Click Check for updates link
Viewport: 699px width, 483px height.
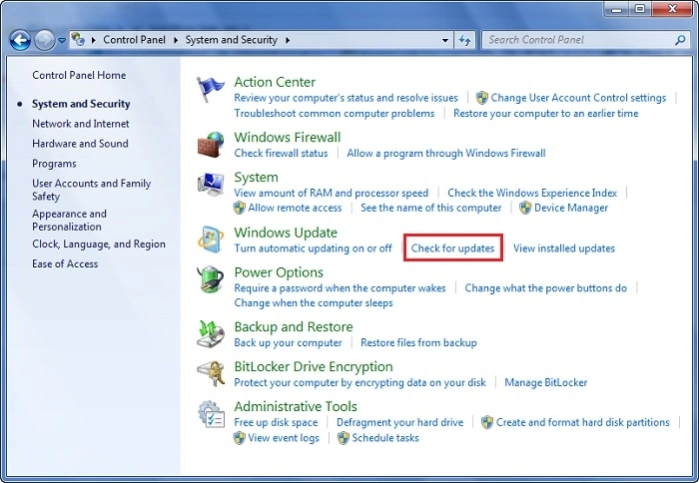click(452, 248)
